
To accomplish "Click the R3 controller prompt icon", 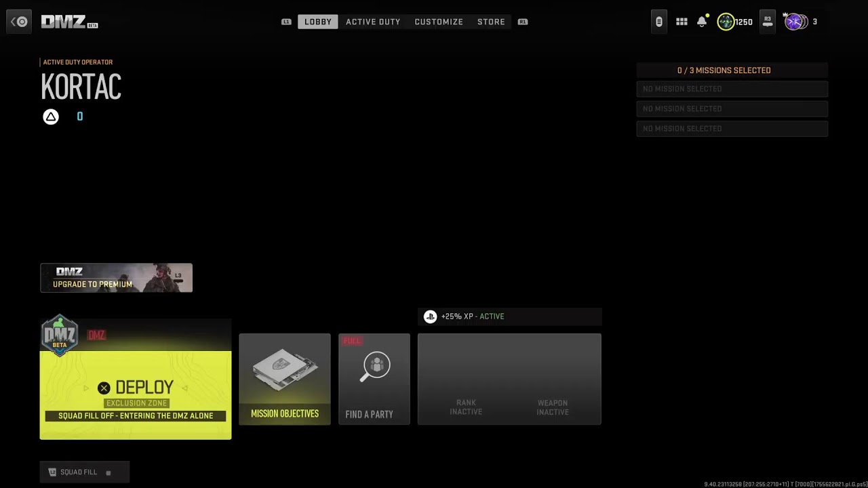I will point(768,22).
